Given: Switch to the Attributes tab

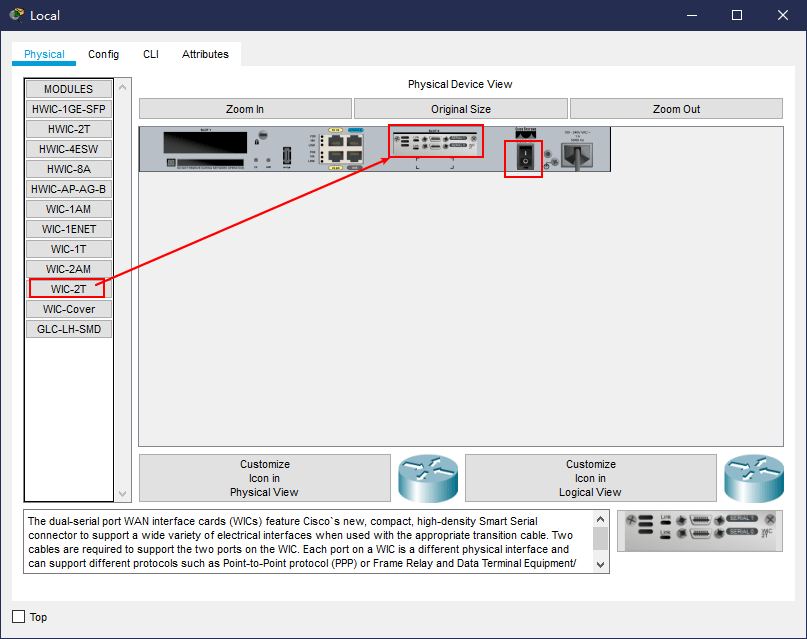Looking at the screenshot, I should (205, 54).
